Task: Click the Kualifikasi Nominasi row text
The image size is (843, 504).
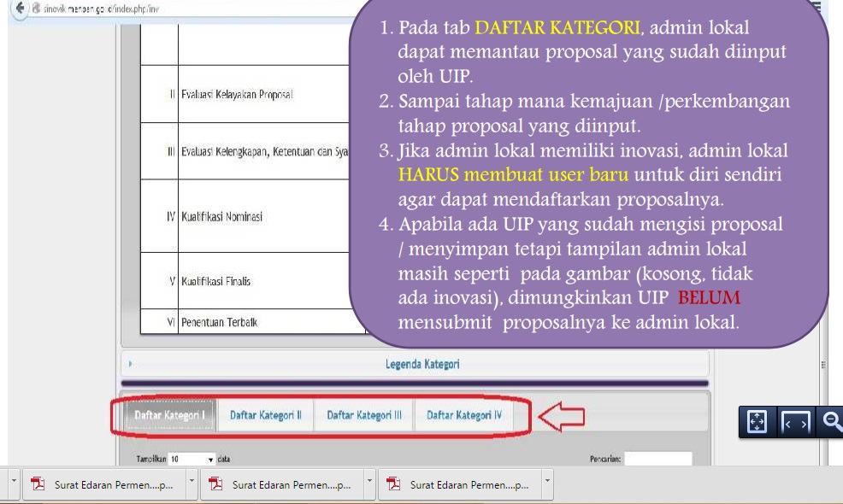Action: coord(222,216)
